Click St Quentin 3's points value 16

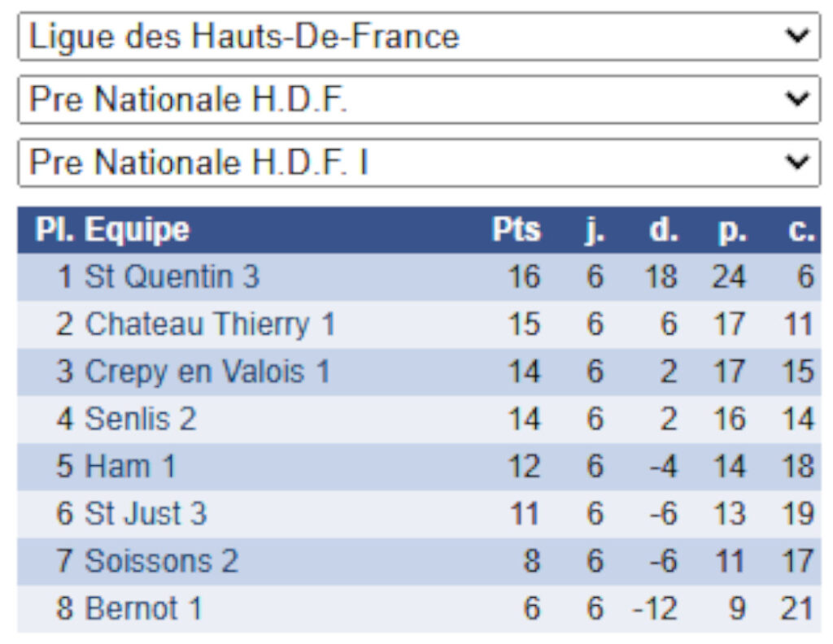523,277
